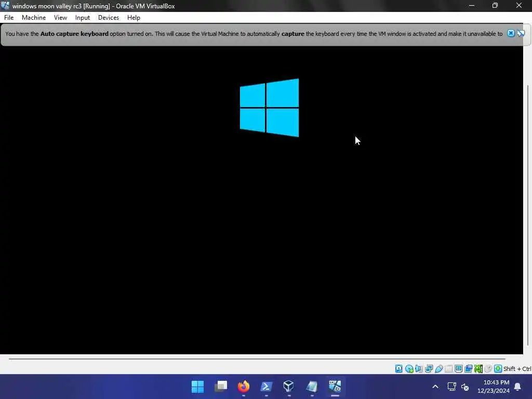
Task: Open the Input menu
Action: (83, 18)
